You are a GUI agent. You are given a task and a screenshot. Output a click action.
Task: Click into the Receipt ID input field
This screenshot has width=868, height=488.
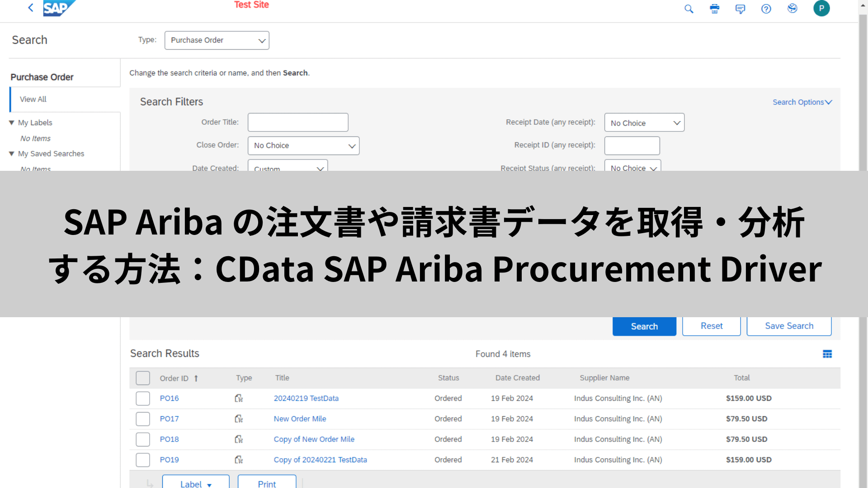[632, 145]
